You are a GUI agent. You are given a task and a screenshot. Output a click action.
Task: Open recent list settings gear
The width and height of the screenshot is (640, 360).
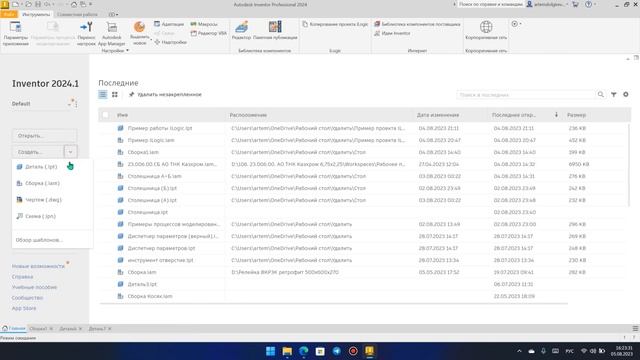626,94
